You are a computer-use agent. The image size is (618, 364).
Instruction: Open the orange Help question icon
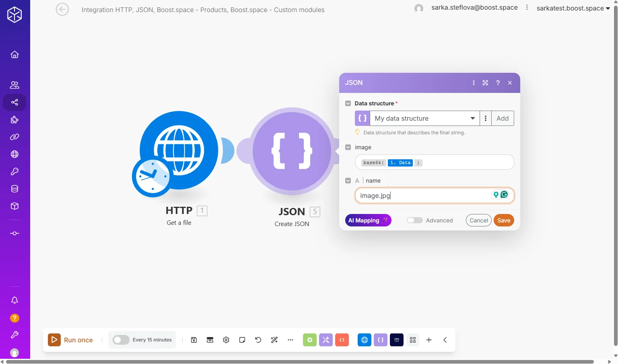coord(14,318)
